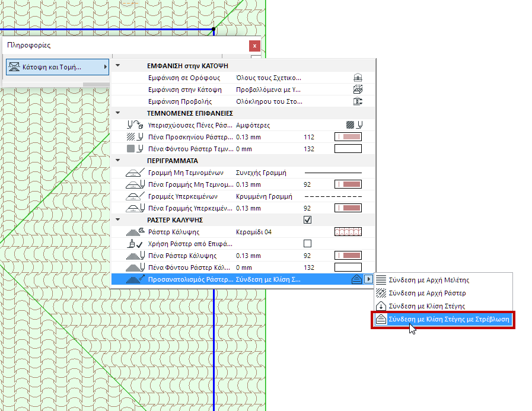Screen dimensions: 532x411
Task: Click the Γραμμές Υπερκειμένων roof icon
Action: pos(135,196)
